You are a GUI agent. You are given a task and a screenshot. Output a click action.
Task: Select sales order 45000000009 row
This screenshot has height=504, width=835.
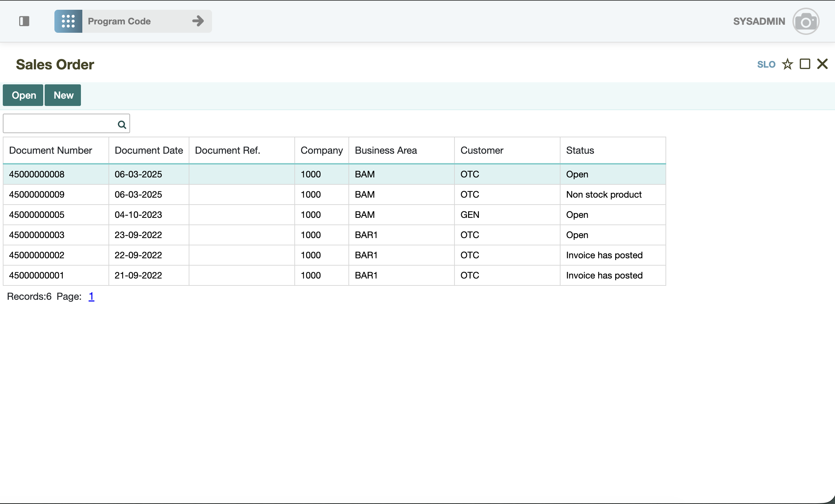[37, 194]
